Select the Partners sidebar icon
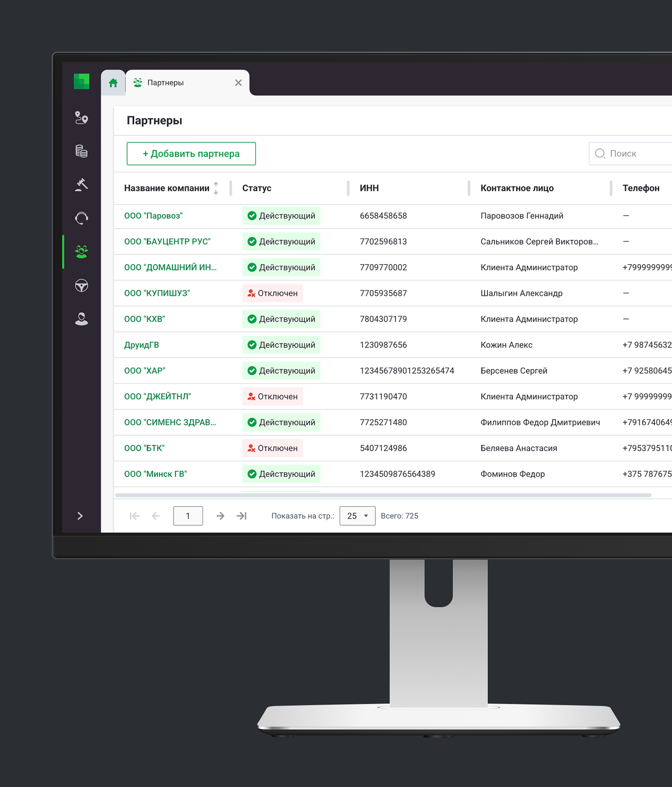Image resolution: width=672 pixels, height=787 pixels. pyautogui.click(x=82, y=252)
